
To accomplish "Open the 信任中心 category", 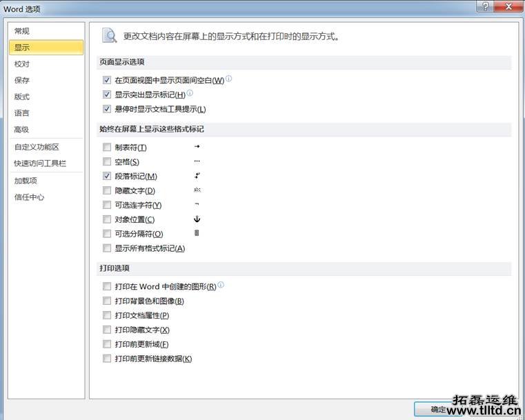I will [x=46, y=197].
